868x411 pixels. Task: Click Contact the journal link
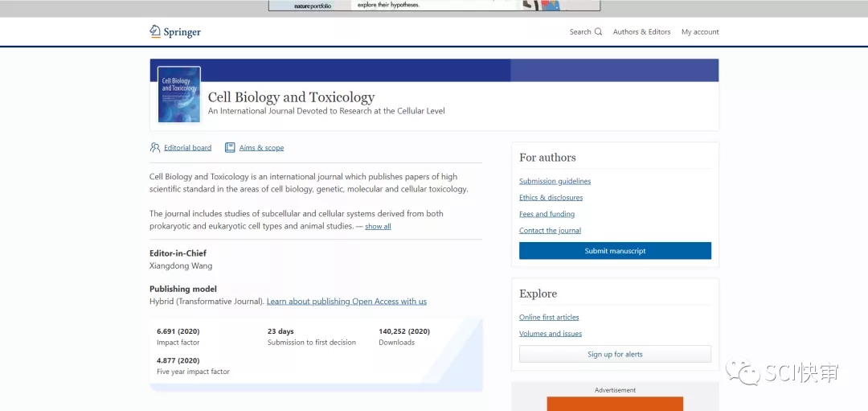coord(550,231)
